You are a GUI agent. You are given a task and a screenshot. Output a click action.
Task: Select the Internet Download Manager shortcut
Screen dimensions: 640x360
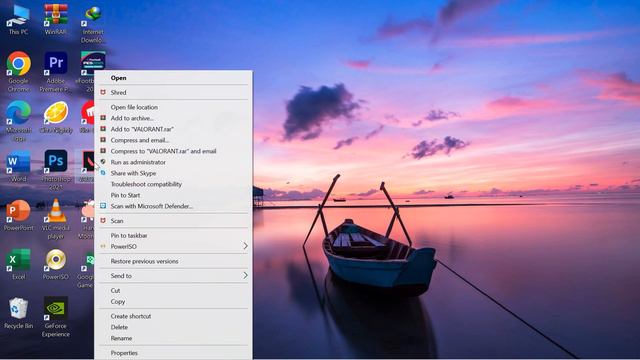[x=93, y=24]
